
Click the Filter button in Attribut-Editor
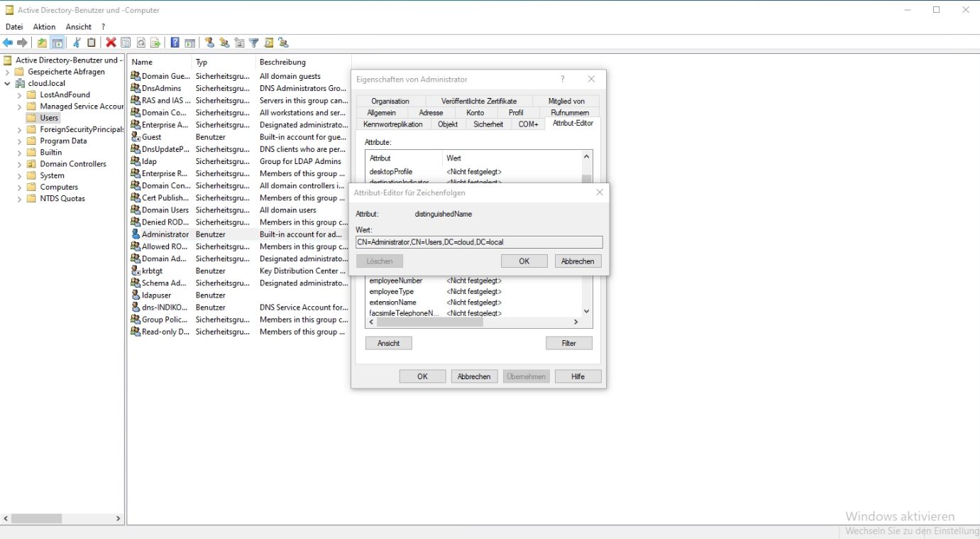coord(568,343)
